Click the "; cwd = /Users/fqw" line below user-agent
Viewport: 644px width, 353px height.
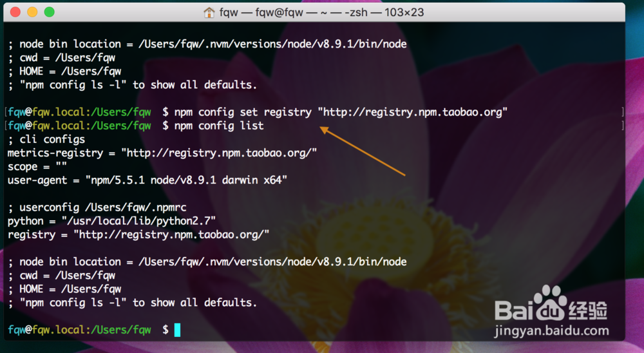62,275
